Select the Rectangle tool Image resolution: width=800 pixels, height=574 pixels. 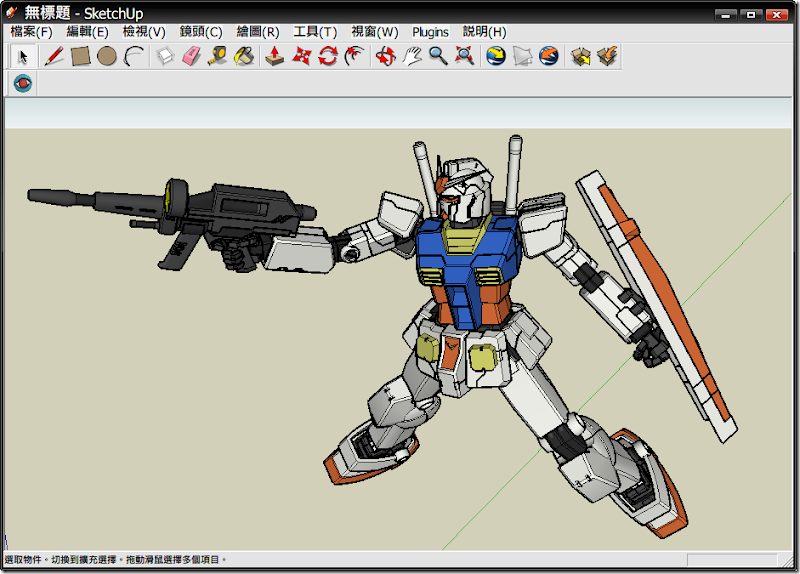(81, 56)
